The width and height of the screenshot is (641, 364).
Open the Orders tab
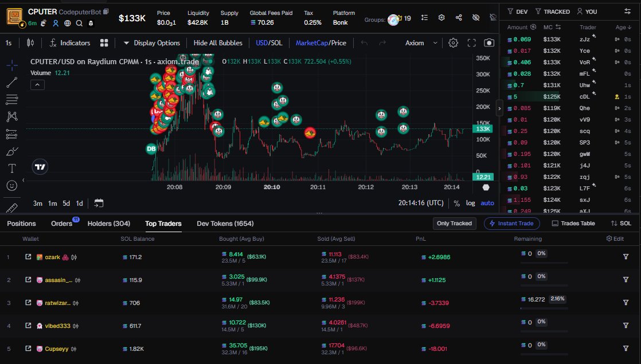coord(62,224)
